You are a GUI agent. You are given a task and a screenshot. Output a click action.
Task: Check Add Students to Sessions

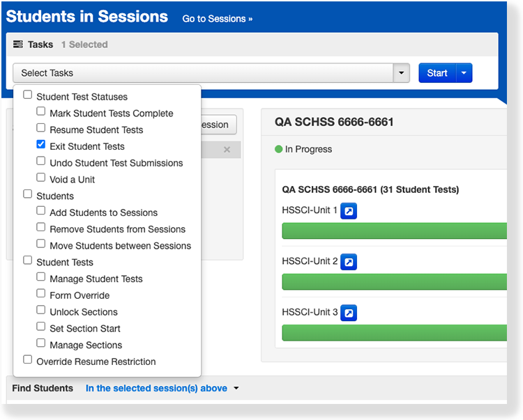tap(41, 212)
